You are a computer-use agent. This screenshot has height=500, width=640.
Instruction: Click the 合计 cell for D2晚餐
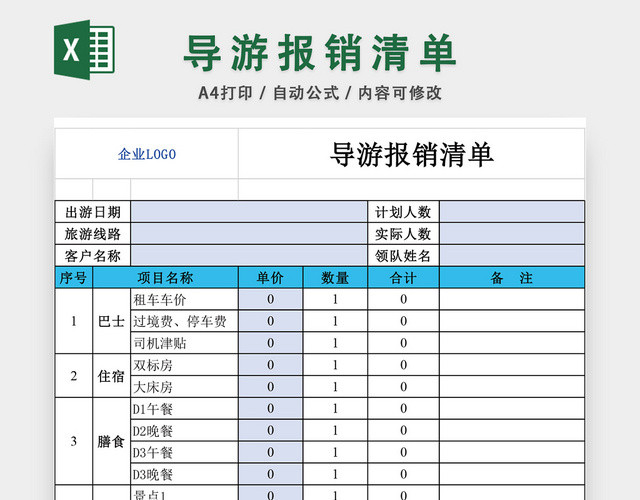(403, 430)
